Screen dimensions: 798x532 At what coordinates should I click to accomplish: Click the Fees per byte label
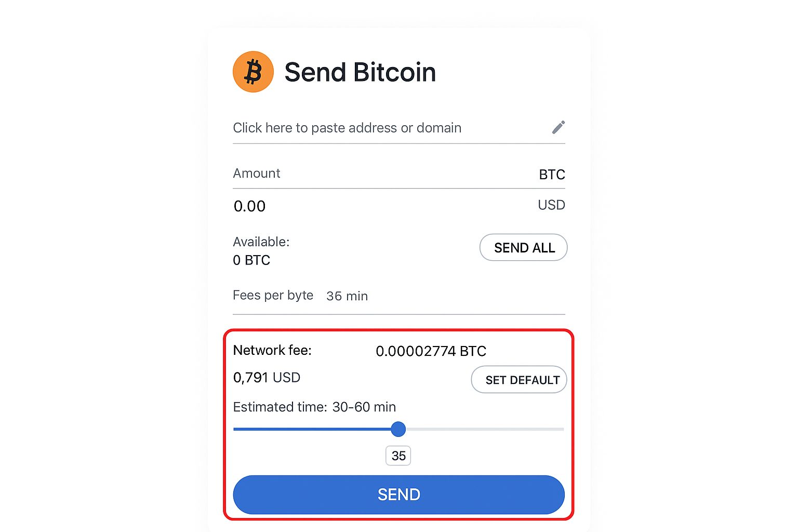273,296
